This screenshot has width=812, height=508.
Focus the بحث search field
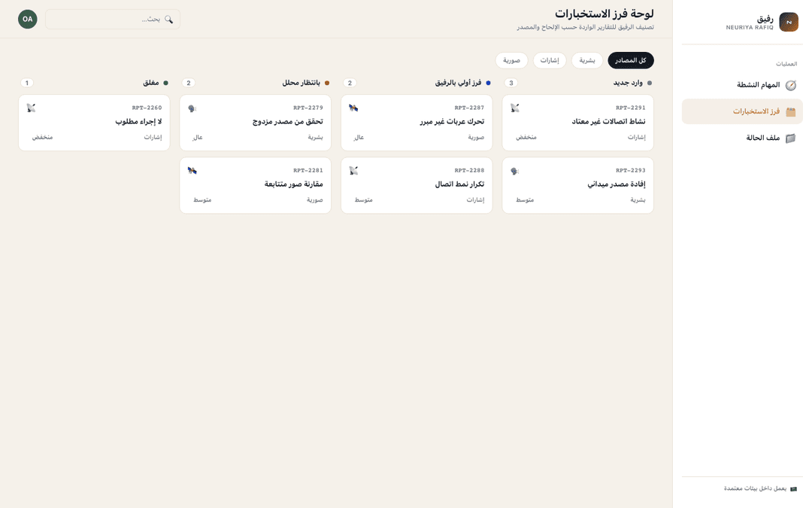pos(113,19)
